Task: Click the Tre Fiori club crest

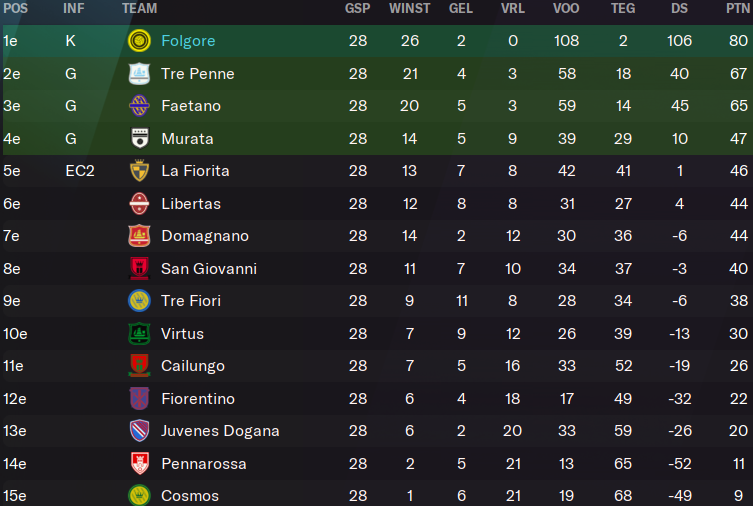Action: pos(139,301)
